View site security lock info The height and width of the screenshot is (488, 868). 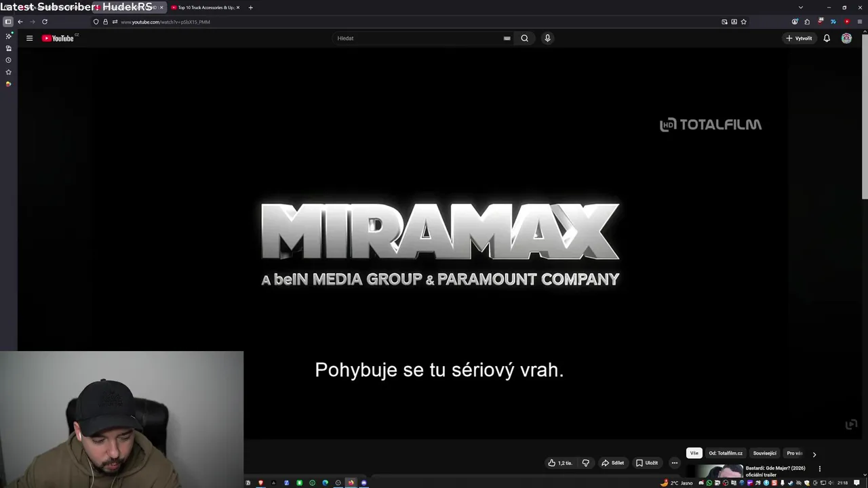[105, 22]
